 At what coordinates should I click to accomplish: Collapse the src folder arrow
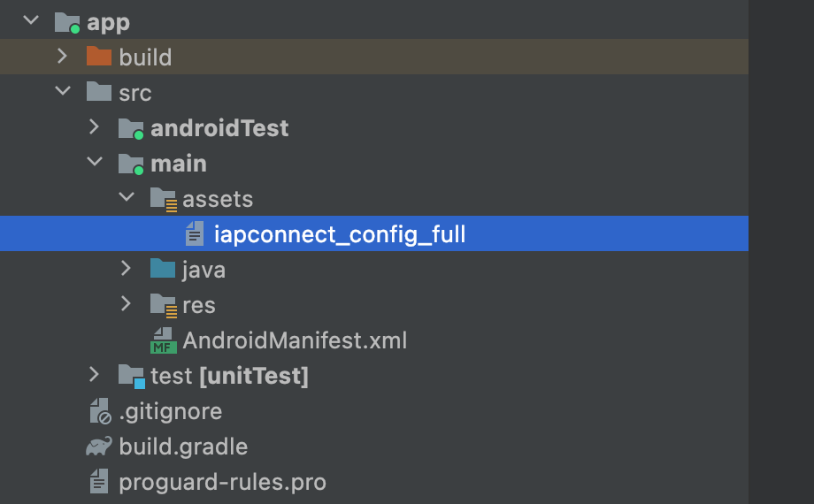click(62, 92)
